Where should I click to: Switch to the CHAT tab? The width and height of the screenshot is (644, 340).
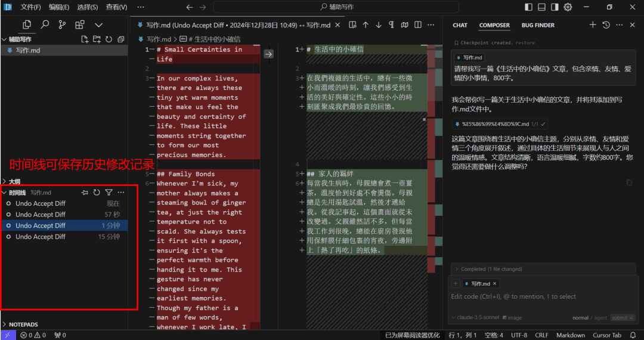click(x=460, y=25)
